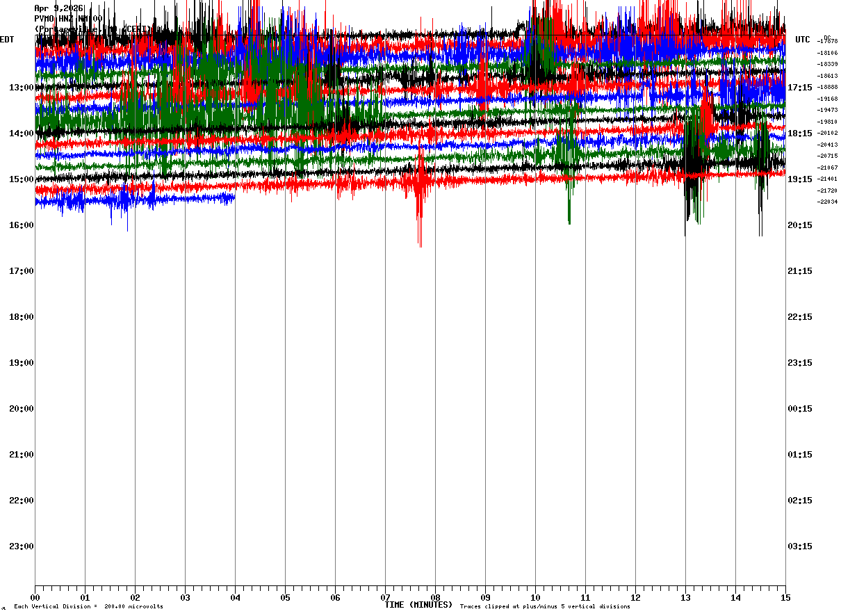This screenshot has height=616, width=841.
Task: Click the 11 minute tick label
Action: (585, 597)
